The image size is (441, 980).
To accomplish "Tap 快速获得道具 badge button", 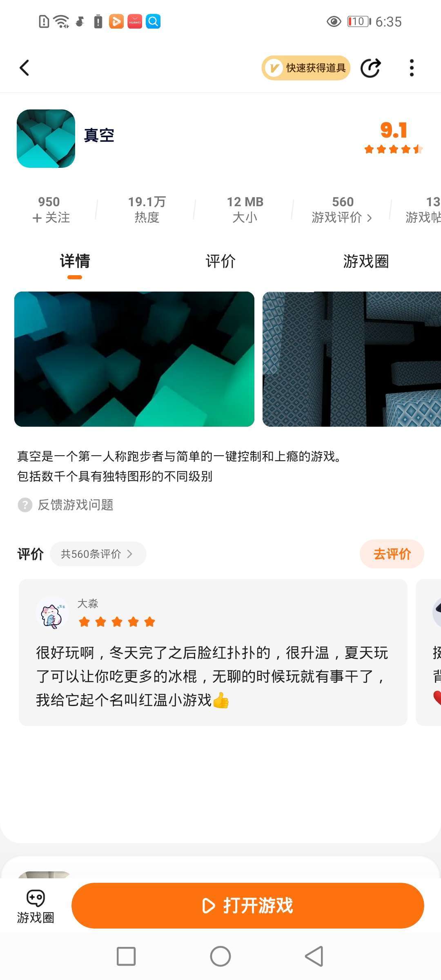I will click(306, 68).
